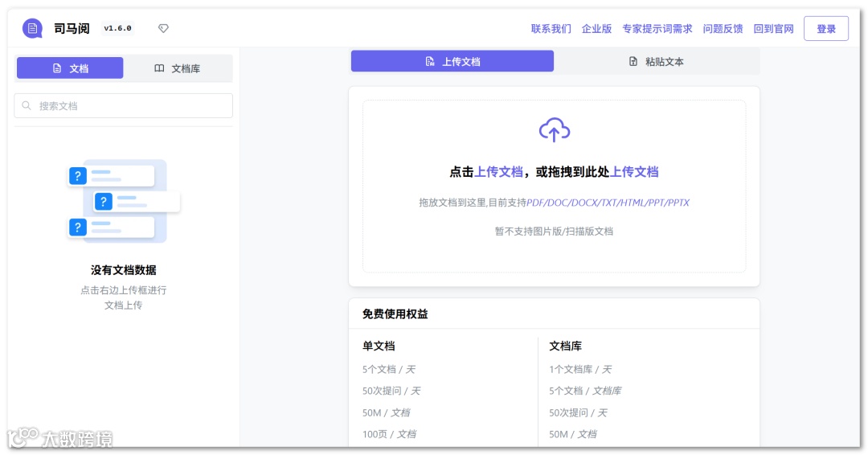This screenshot has height=455, width=868.
Task: Click the 5个文档 / 天 entry
Action: coord(389,369)
